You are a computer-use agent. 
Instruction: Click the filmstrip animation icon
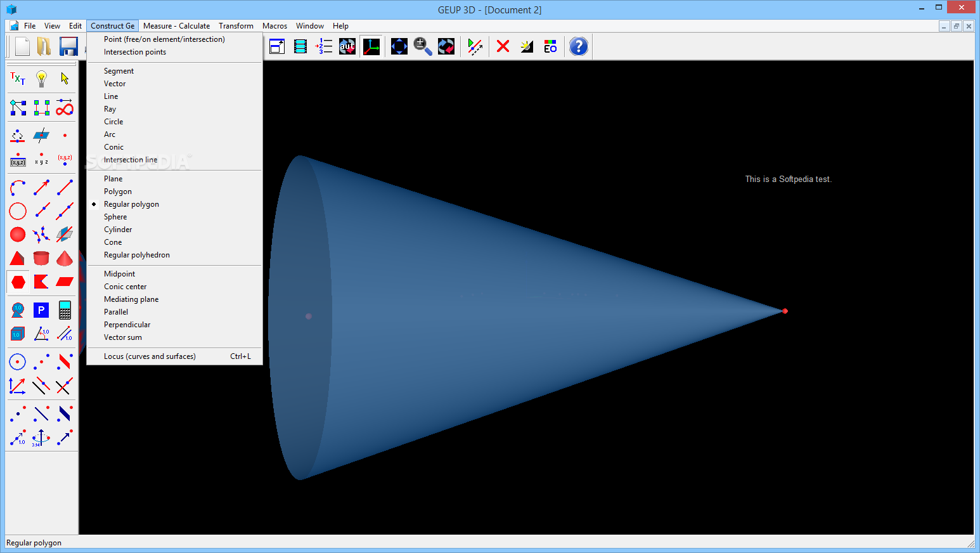[300, 46]
